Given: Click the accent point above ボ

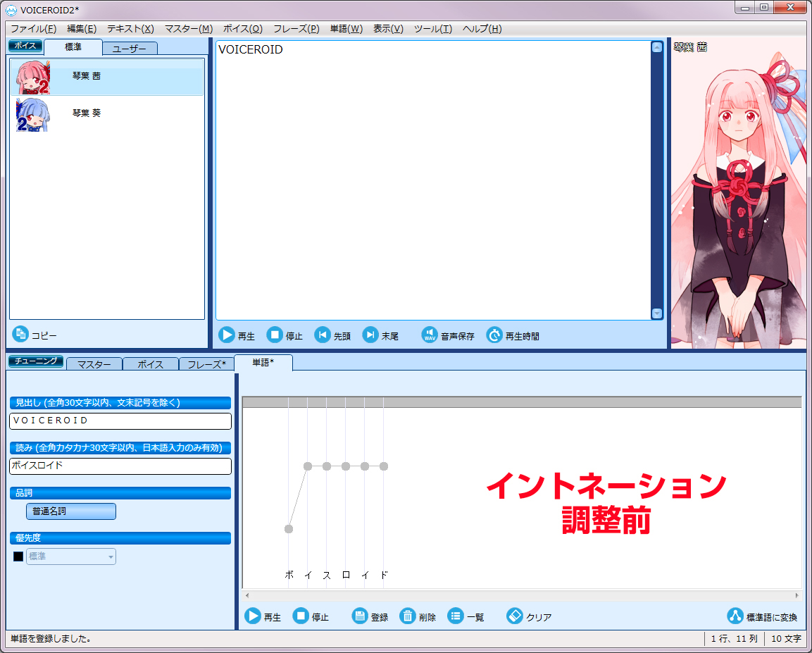Looking at the screenshot, I should pos(289,529).
